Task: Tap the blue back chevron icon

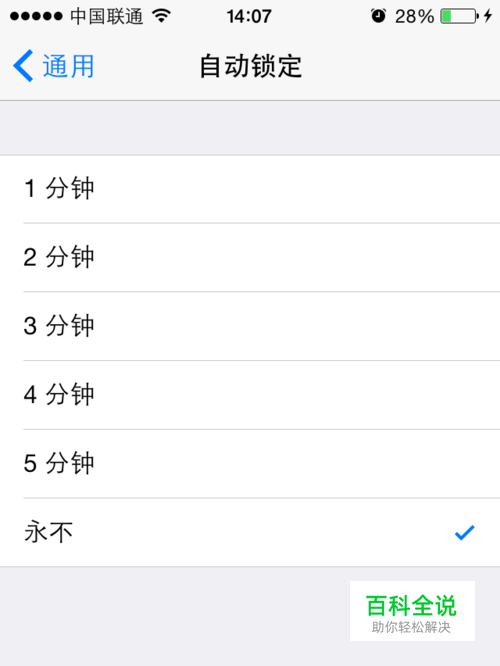Action: coord(23,66)
